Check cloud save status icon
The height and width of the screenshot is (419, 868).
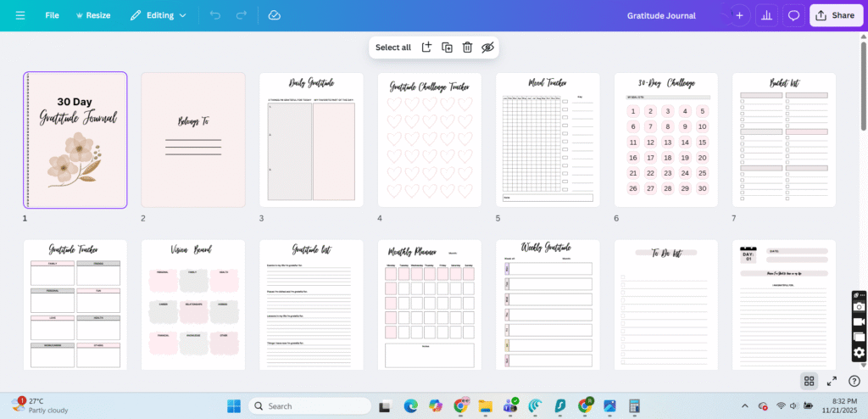coord(274,15)
